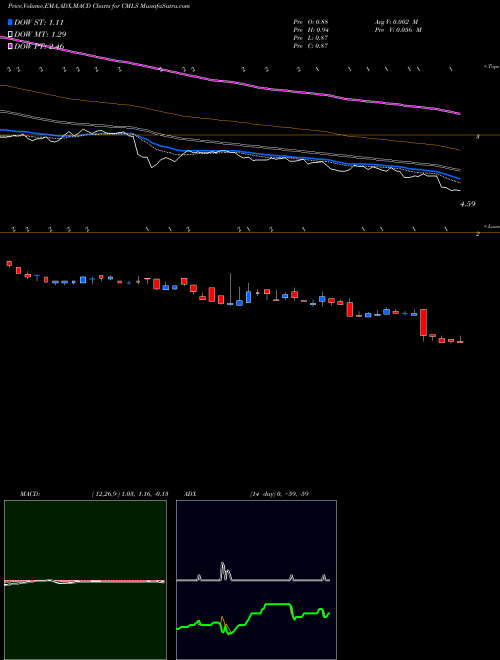Click the '4.59' price label
The image size is (500, 660).
[468, 204]
